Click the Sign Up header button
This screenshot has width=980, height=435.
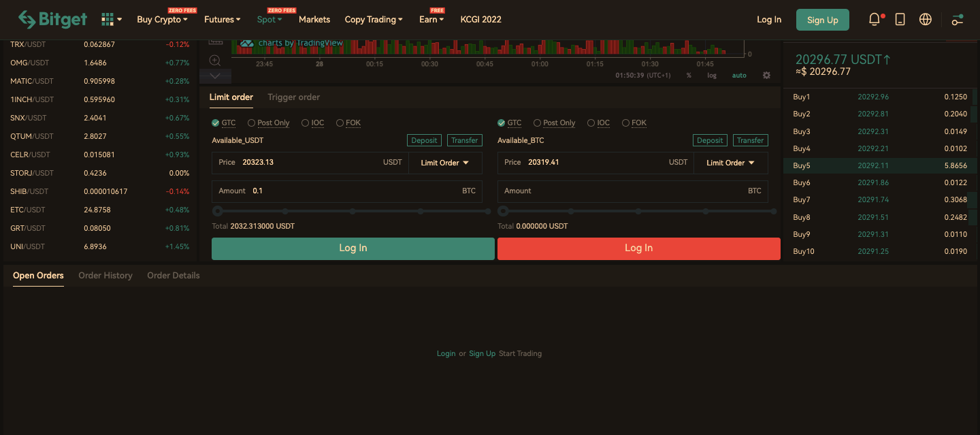[823, 20]
